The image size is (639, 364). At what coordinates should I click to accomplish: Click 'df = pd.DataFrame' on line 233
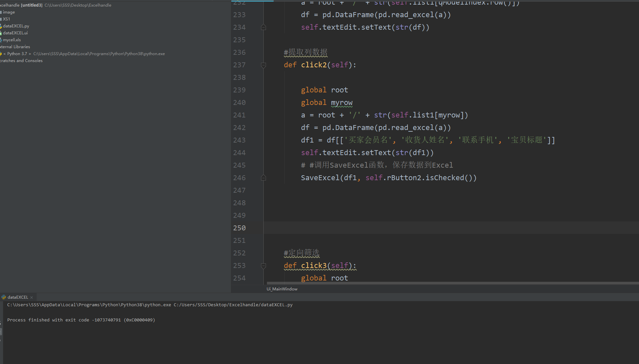click(376, 15)
